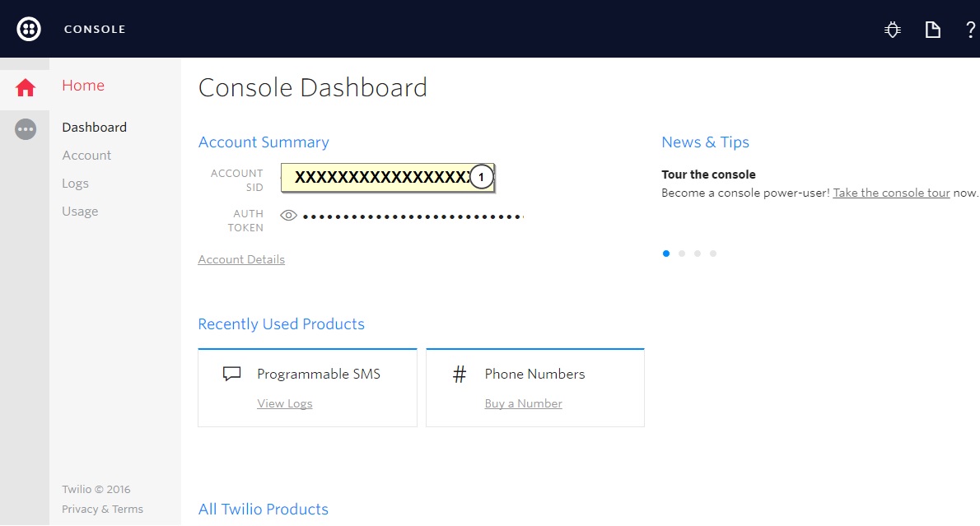Select Dashboard in the sidebar
The height and width of the screenshot is (526, 980).
(95, 128)
